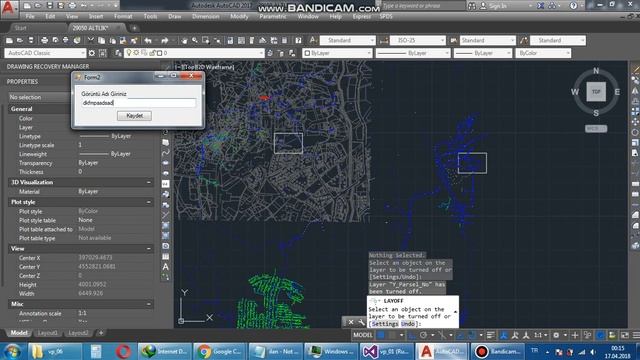Click the Cut scissors toolbar icon
The width and height of the screenshot is (640, 360).
(x=91, y=40)
